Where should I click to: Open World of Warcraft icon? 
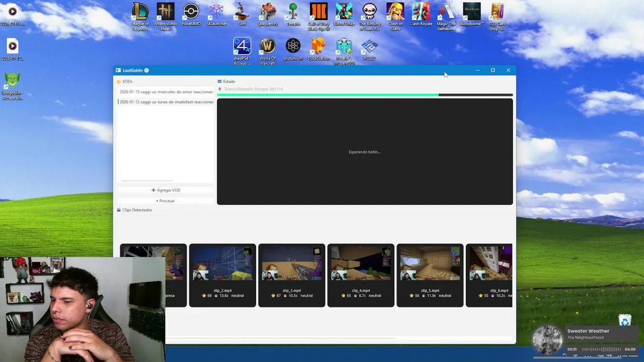268,51
